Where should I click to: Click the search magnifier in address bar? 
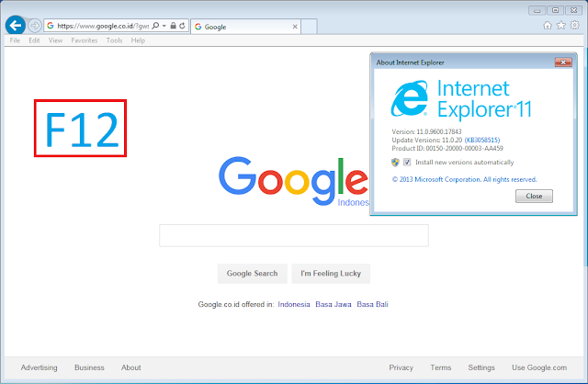pyautogui.click(x=155, y=26)
